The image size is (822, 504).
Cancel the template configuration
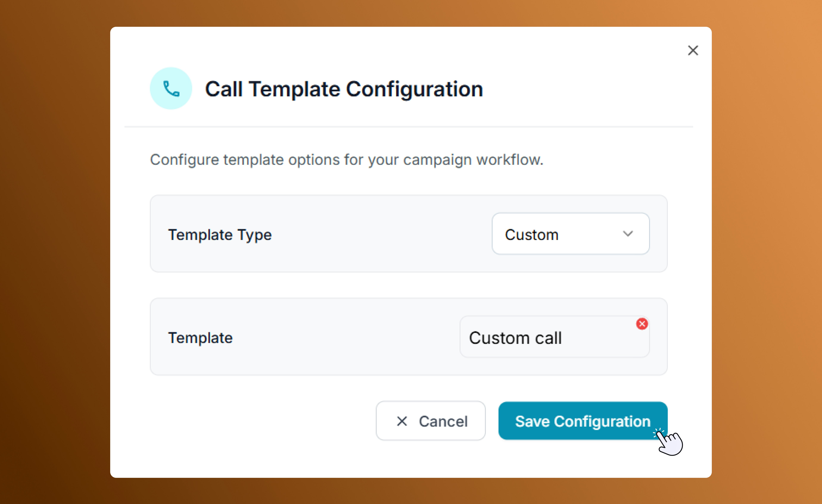430,421
